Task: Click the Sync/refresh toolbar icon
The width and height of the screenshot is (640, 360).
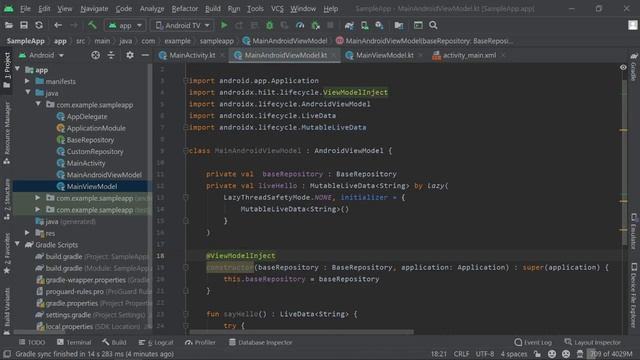Action: coord(39,25)
